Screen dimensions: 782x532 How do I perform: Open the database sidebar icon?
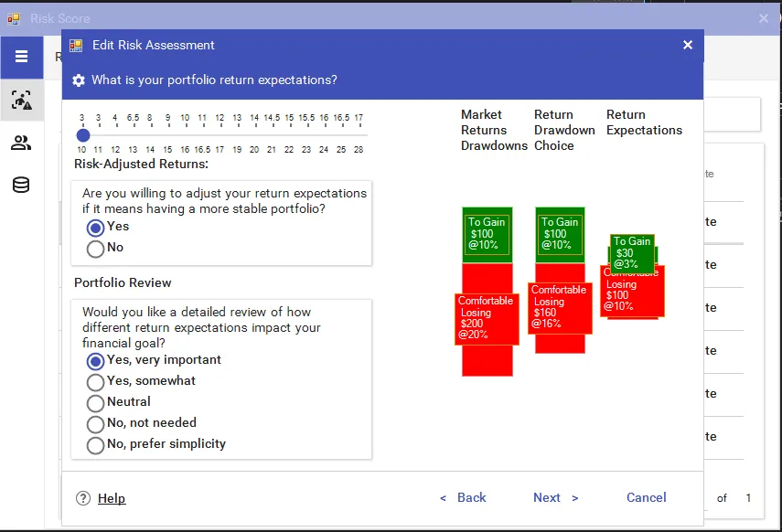[x=21, y=185]
